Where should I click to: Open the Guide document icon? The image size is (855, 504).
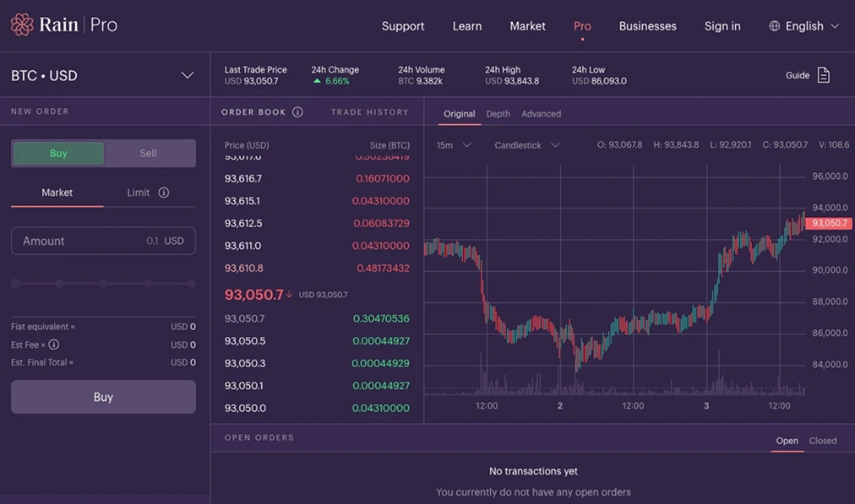tap(824, 75)
